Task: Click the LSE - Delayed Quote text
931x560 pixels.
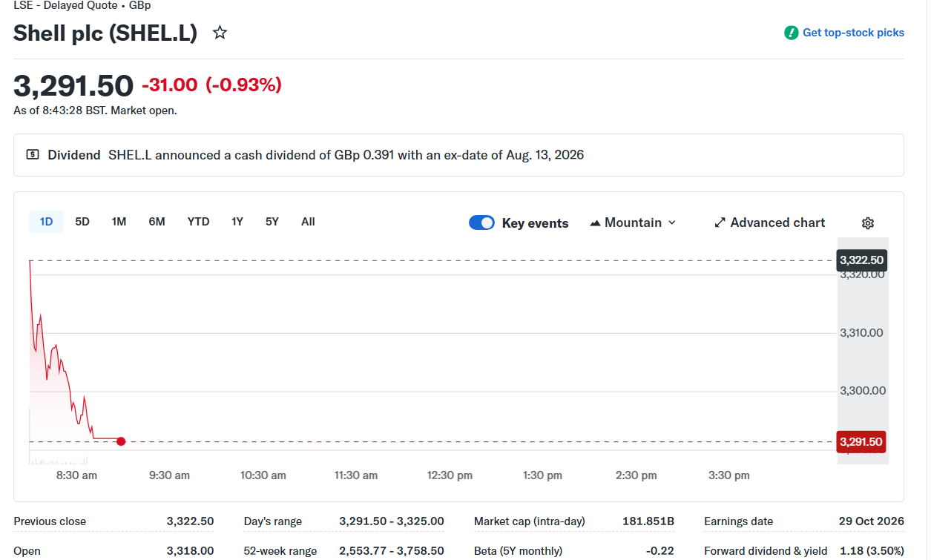Action: pos(65,5)
